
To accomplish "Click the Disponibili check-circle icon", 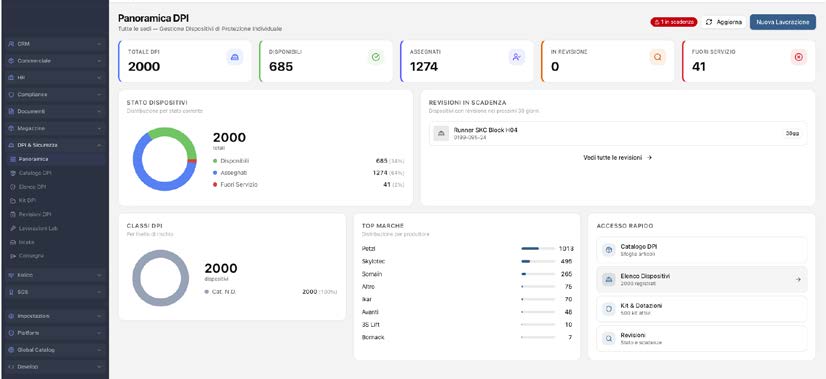I will click(x=376, y=57).
